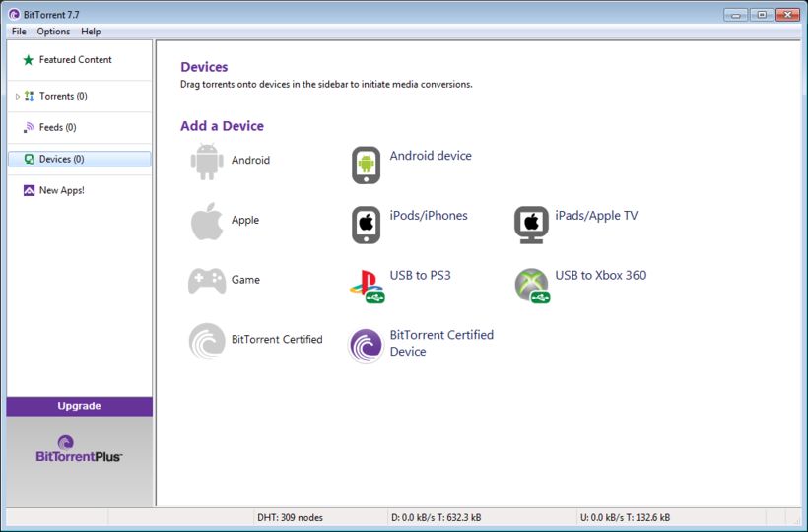The height and width of the screenshot is (532, 808).
Task: Expand the Torrents tree arrow
Action: 18,97
